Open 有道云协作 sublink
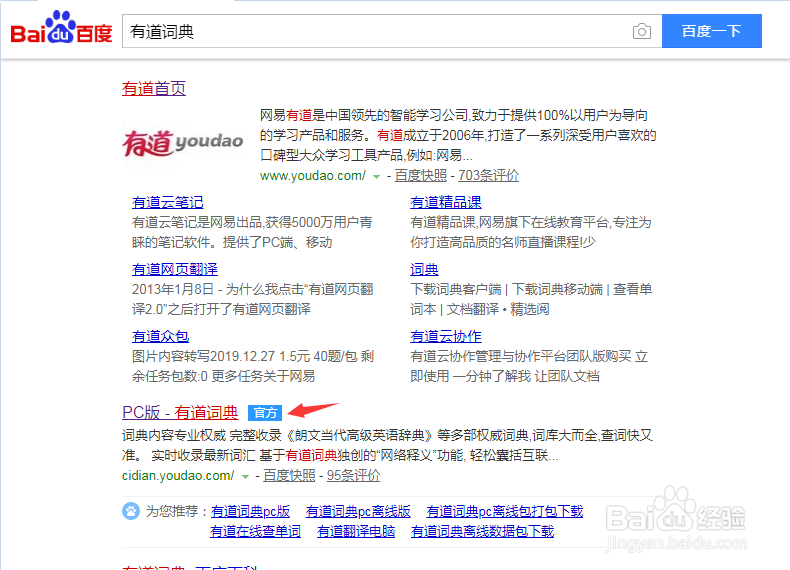790x570 pixels. tap(445, 336)
